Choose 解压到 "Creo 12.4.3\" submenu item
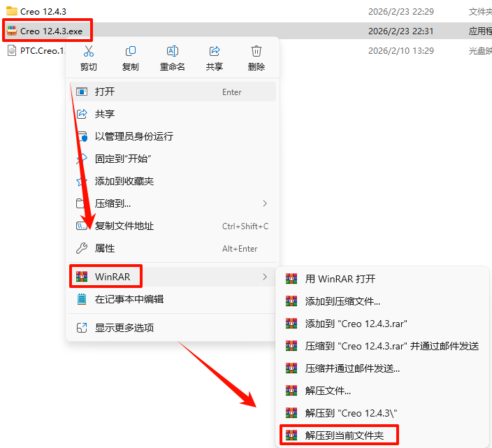The image size is (492, 448). [382, 413]
